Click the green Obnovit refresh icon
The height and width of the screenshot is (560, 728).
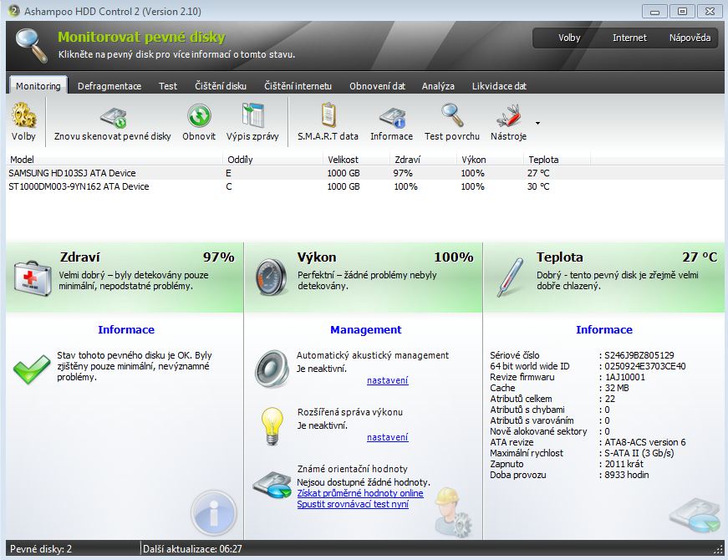199,115
